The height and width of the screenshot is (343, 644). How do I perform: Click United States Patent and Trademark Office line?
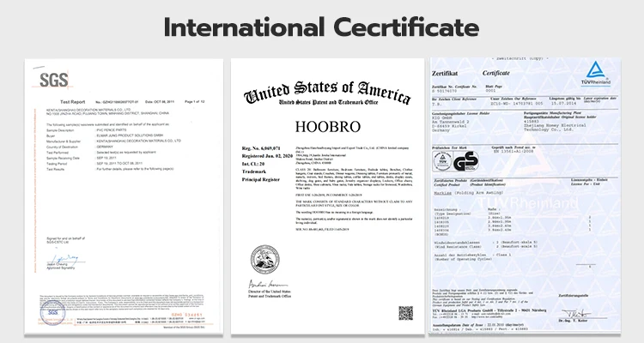click(x=328, y=102)
